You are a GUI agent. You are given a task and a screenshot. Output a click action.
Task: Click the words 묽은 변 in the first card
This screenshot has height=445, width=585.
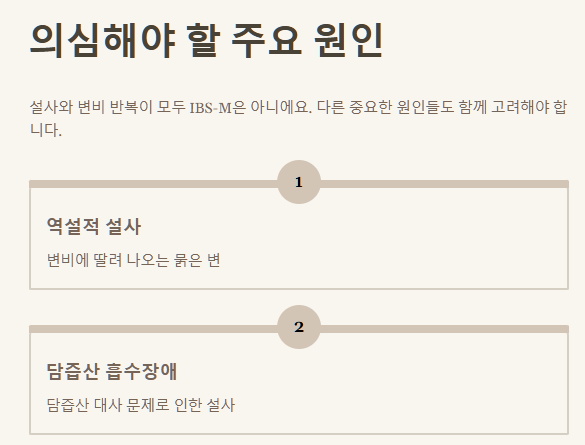[197, 260]
